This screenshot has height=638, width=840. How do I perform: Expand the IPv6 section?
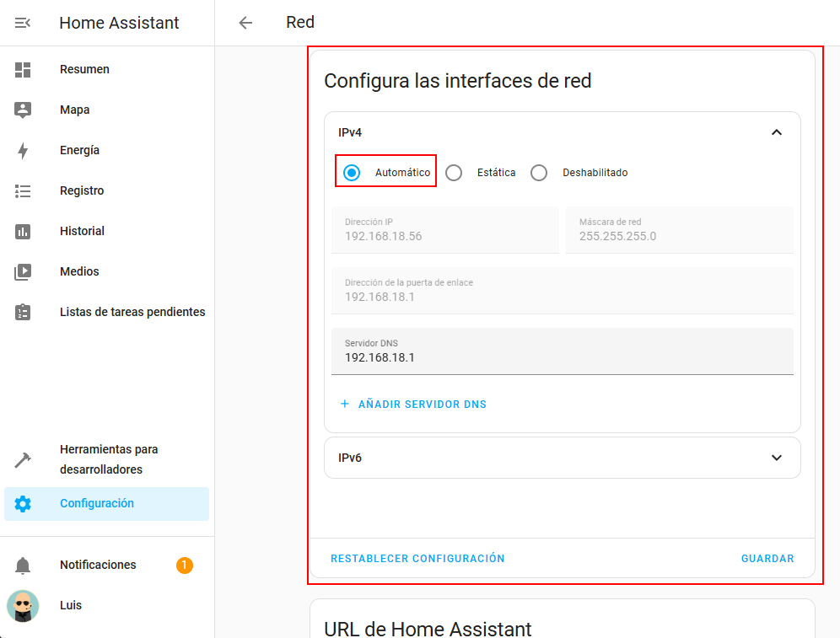click(x=777, y=458)
